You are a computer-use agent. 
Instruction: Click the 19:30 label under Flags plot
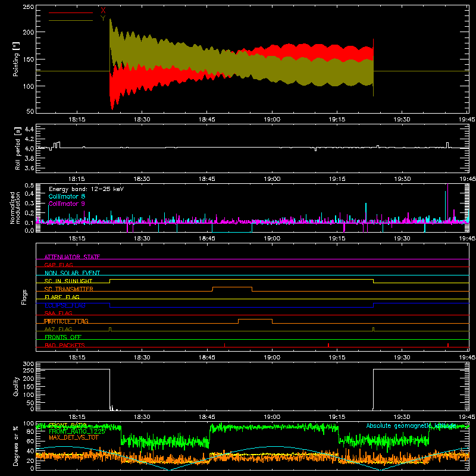402,358
